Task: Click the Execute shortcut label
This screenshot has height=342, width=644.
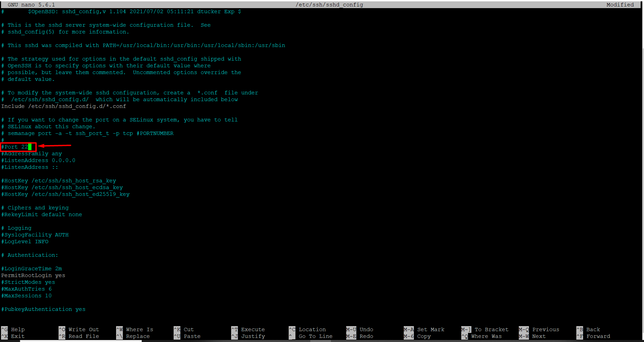Action: (253, 329)
